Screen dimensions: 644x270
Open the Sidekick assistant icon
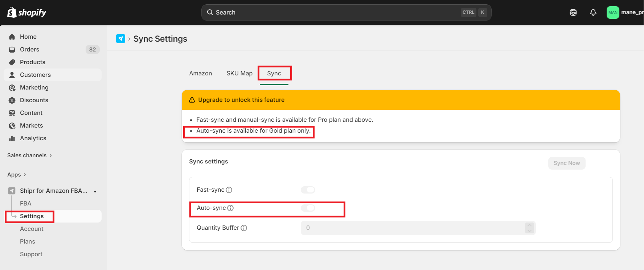tap(573, 12)
